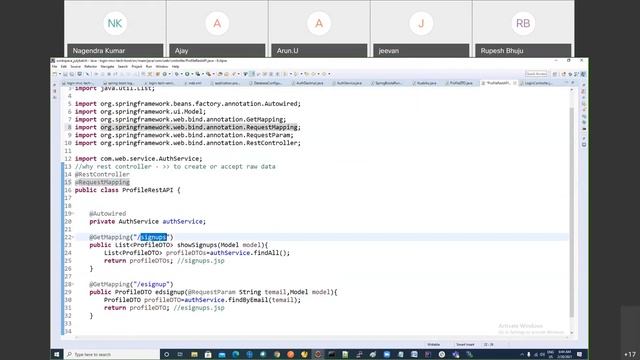
Task: Click the taskbar clock and date
Action: (x=564, y=354)
